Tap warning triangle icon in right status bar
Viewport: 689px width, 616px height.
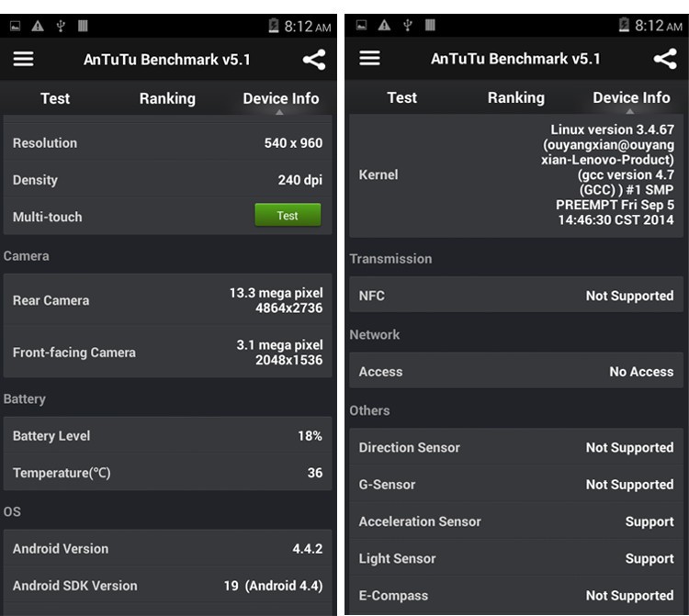click(384, 25)
